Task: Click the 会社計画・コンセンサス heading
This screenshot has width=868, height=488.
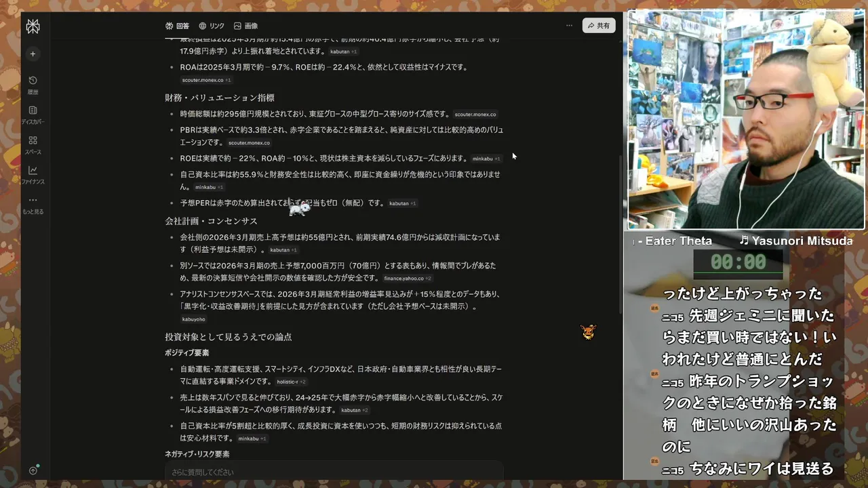Action: 211,221
